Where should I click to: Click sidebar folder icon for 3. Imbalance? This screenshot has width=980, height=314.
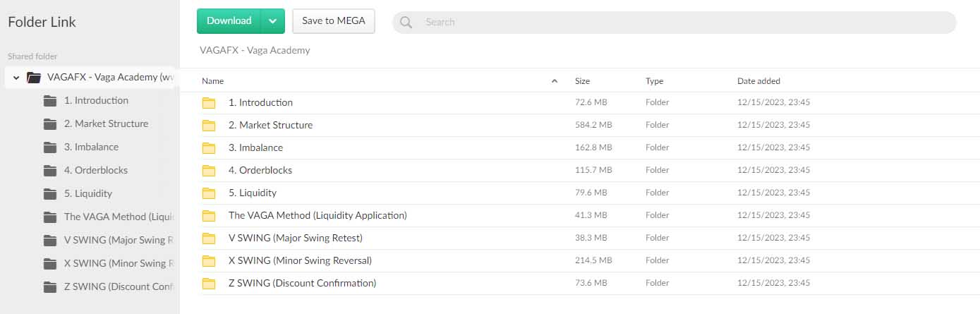(50, 147)
